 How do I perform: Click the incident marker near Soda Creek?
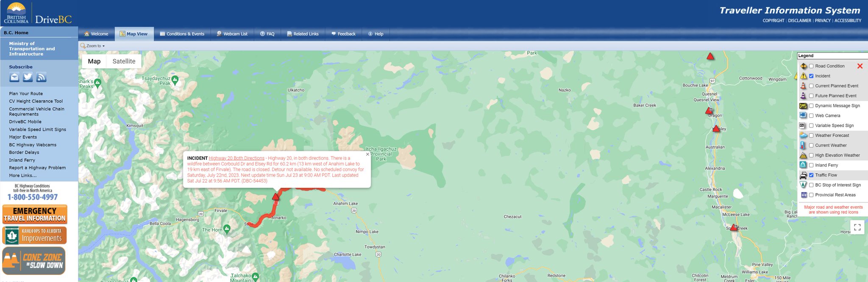click(734, 227)
